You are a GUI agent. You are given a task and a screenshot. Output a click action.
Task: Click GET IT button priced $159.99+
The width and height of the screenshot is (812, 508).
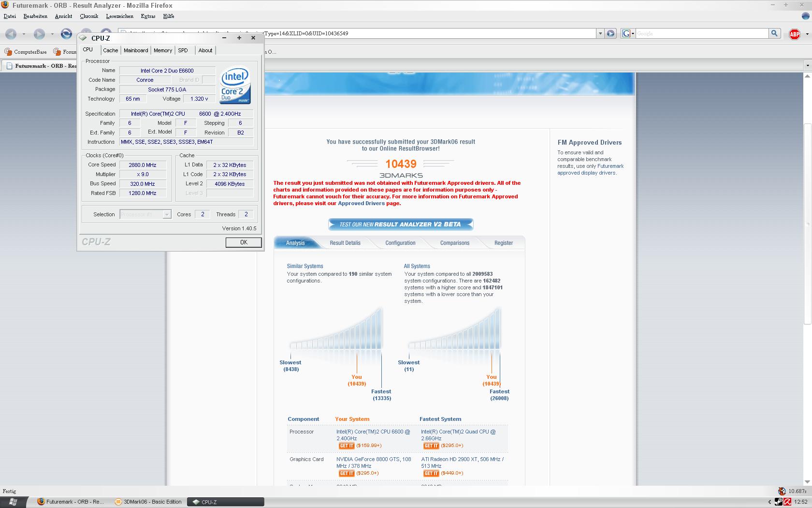pyautogui.click(x=347, y=446)
